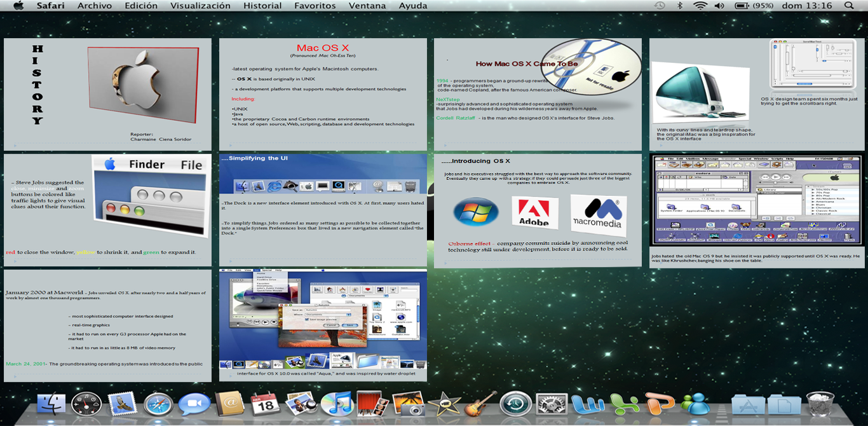Open Dashboard from the dock

pos(86,404)
